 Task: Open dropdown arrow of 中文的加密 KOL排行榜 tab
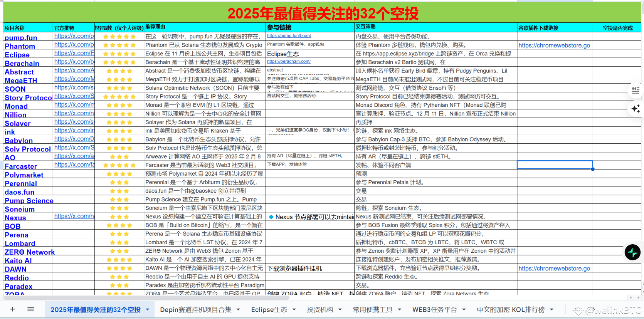coord(552,310)
